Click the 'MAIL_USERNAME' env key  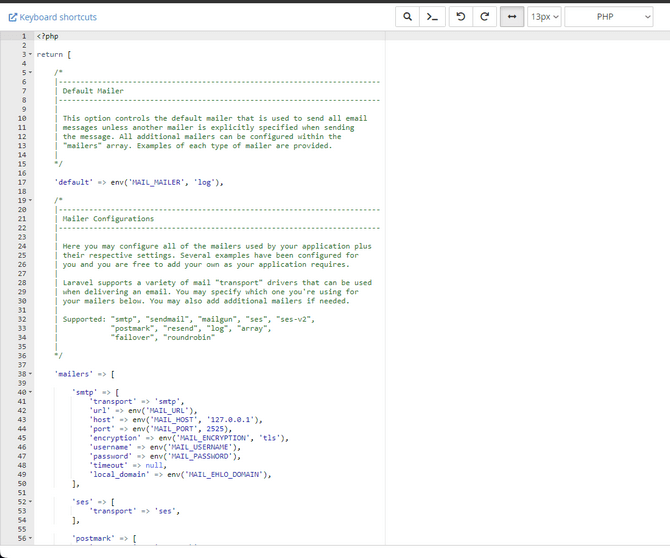coord(200,447)
